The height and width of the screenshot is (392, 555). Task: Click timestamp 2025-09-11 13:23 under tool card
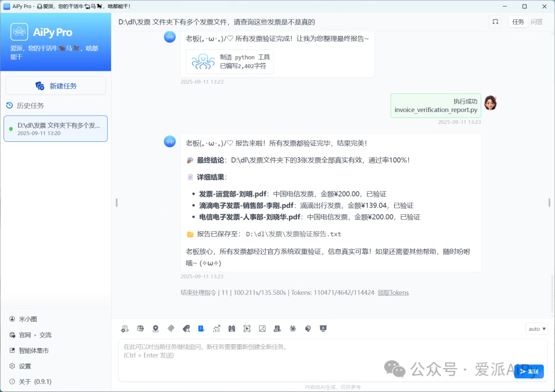(x=202, y=82)
